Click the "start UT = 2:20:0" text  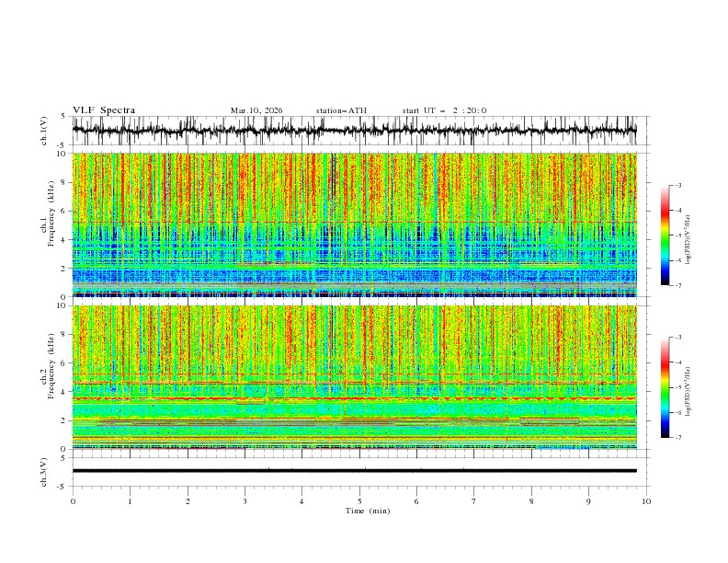tap(444, 110)
